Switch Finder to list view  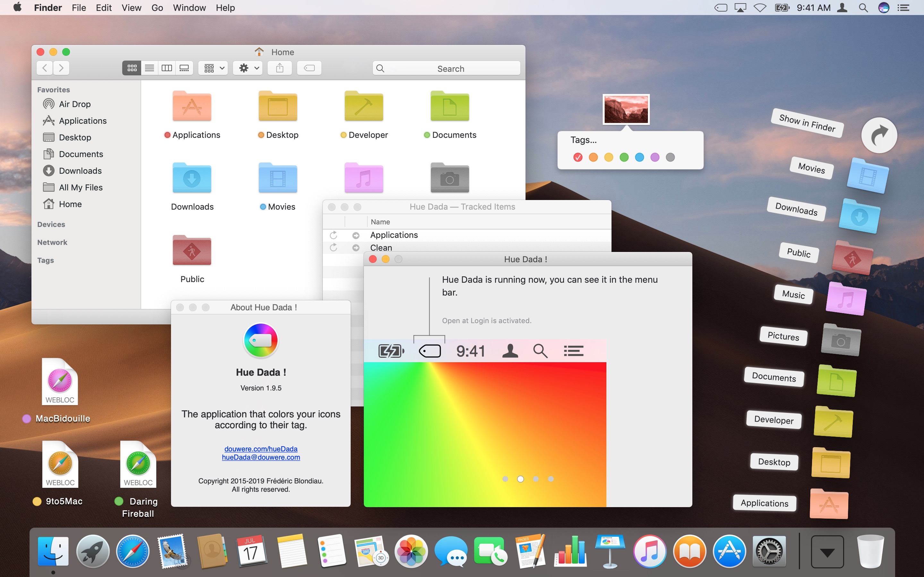coord(149,68)
